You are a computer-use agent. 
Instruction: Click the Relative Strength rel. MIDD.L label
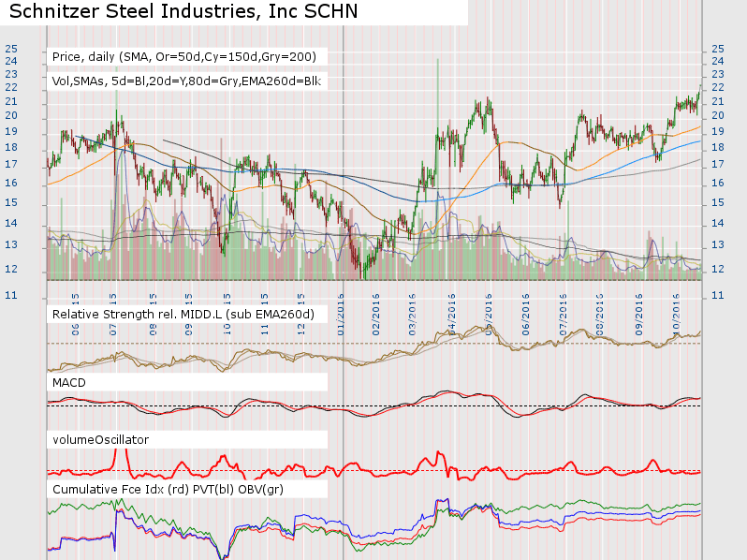click(183, 315)
